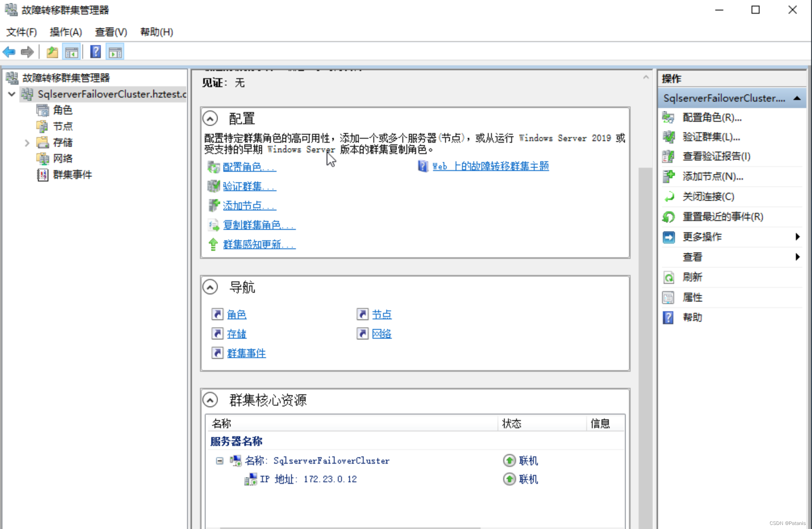The image size is (812, 529).
Task: Click the 验证群集(L) icon in actions pane
Action: [668, 137]
